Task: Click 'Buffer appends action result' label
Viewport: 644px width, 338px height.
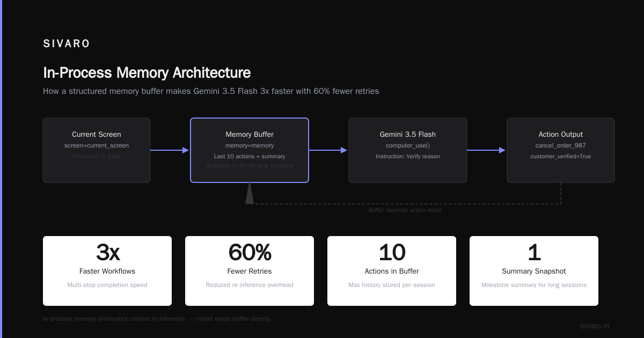Action: coord(405,210)
